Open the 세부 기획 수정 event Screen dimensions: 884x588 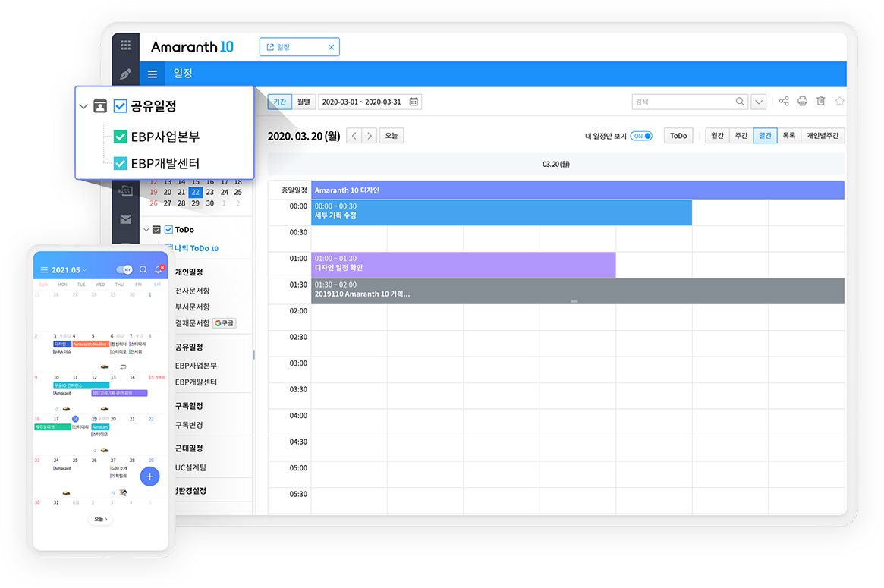click(502, 212)
